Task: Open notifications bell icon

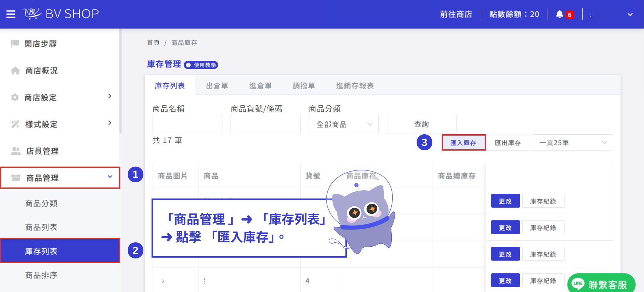Action: coord(559,14)
